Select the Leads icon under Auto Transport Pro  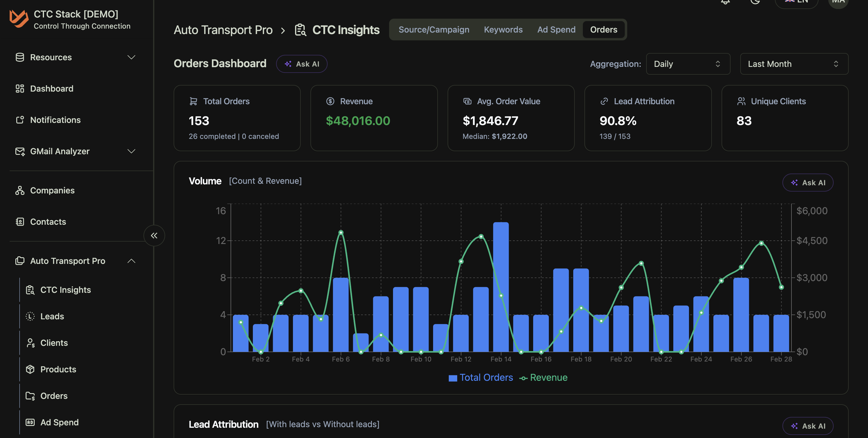[x=30, y=316]
